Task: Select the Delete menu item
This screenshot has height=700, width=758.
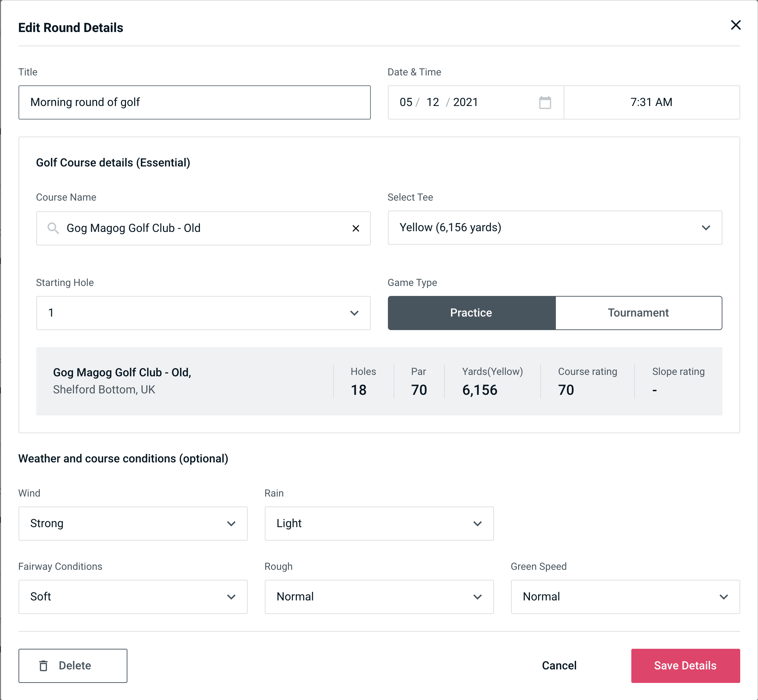Action: [x=73, y=665]
